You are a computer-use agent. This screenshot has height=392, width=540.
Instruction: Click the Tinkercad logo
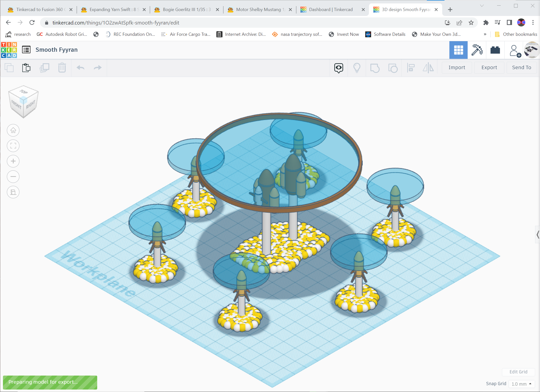(x=9, y=50)
